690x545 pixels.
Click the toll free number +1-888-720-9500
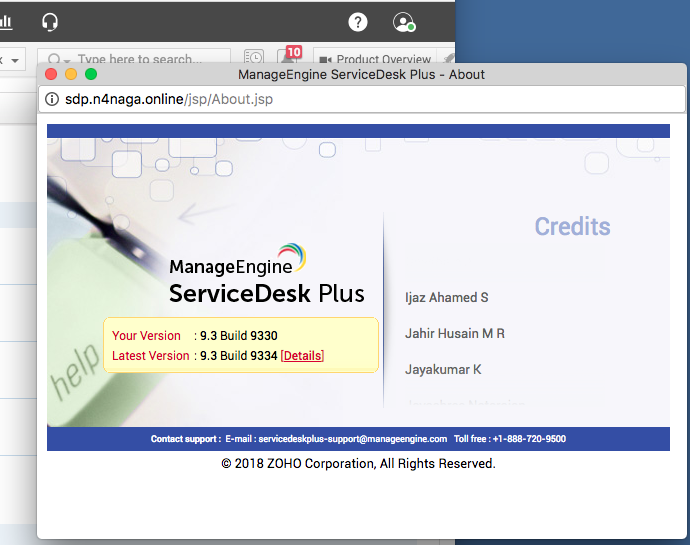point(529,439)
